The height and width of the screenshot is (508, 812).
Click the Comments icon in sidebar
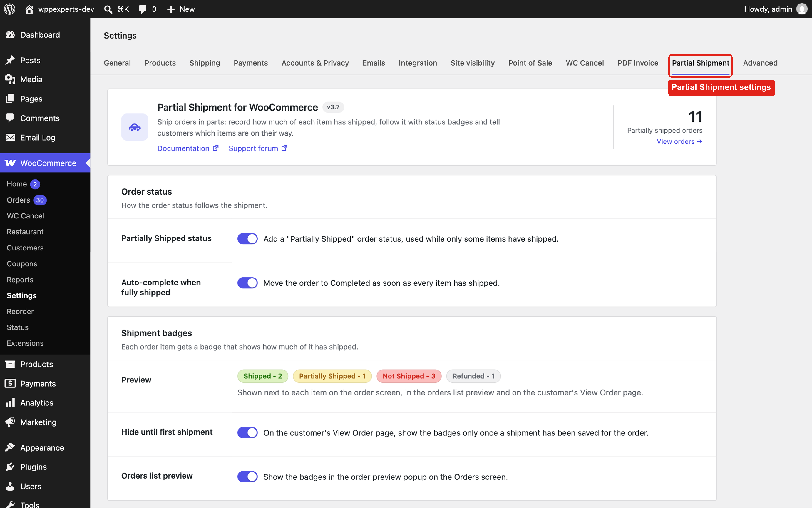click(10, 118)
